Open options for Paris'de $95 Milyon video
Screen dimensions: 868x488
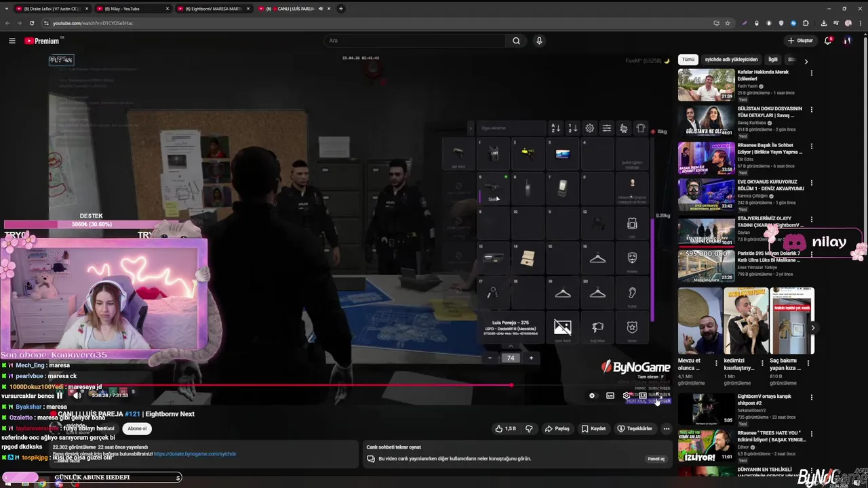pyautogui.click(x=811, y=256)
